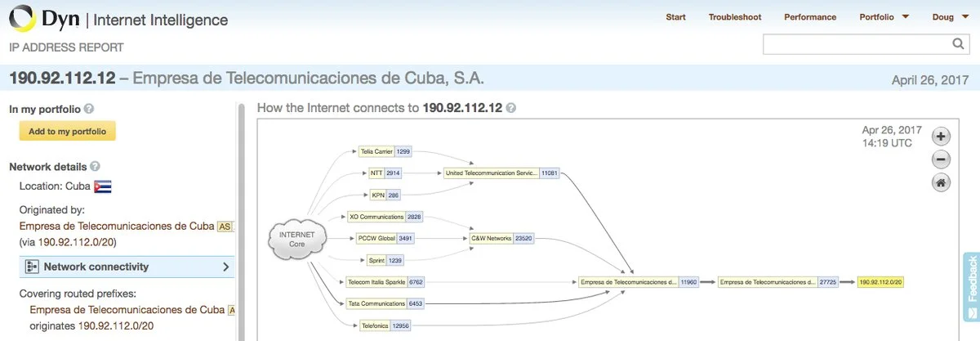Image resolution: width=980 pixels, height=341 pixels.
Task: Open help icon beside In my portfolio
Action: coord(89,108)
